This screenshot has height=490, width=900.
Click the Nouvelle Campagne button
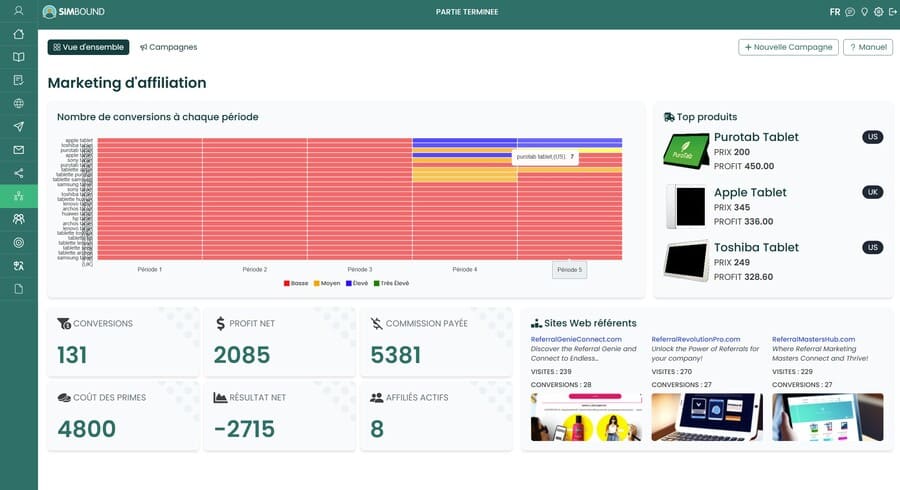point(788,47)
